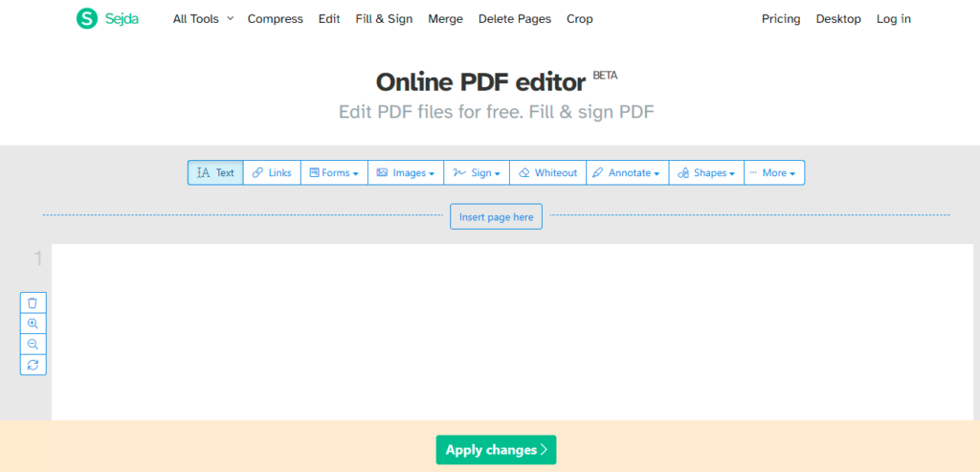
Task: Choose the Links tool
Action: [x=272, y=172]
